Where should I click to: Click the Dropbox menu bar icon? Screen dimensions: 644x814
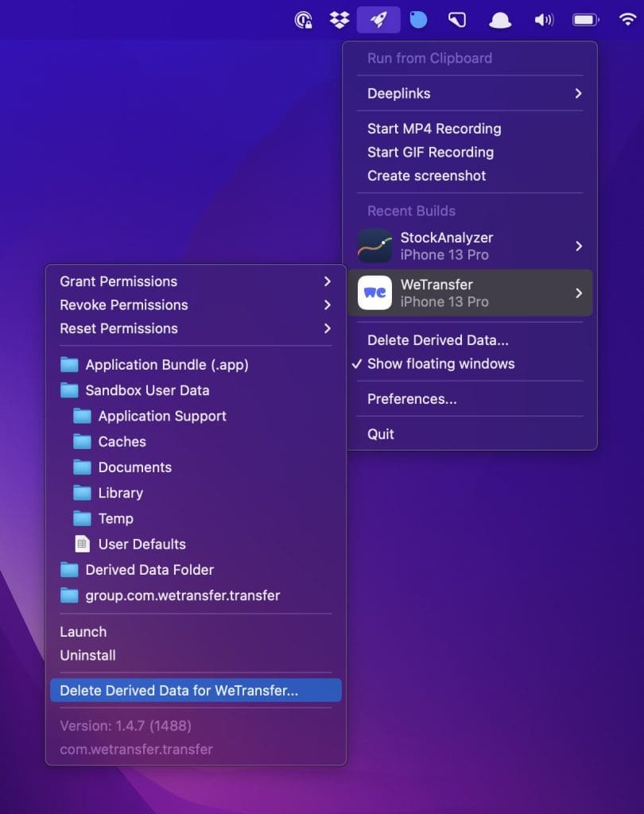[339, 20]
